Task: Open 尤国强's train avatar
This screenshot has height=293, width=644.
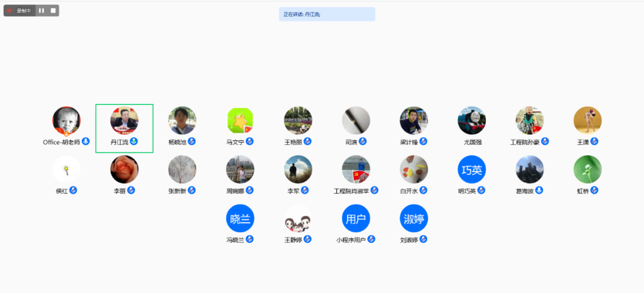Action: click(x=472, y=121)
